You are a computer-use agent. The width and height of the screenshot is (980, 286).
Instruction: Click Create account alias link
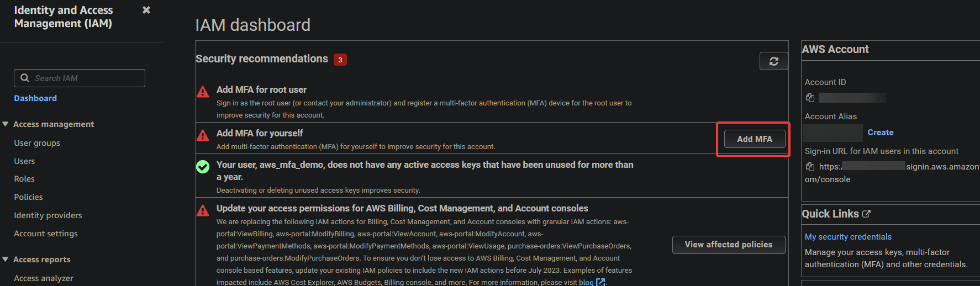[x=881, y=133]
